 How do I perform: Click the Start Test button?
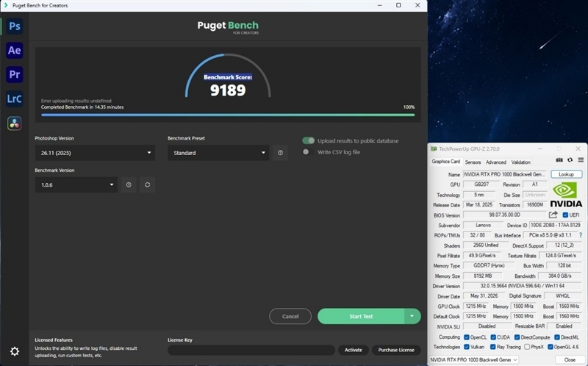361,316
